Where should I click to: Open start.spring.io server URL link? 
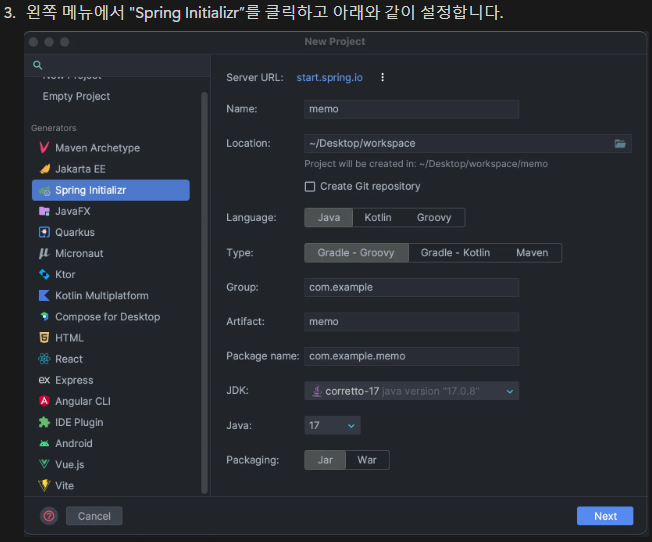tap(329, 77)
